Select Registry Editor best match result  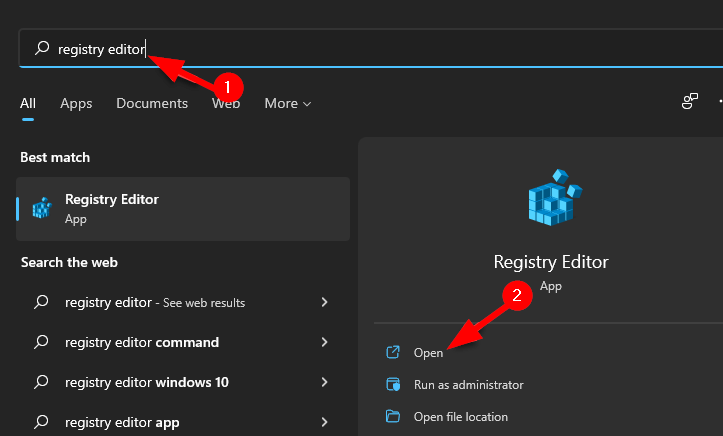coord(183,209)
